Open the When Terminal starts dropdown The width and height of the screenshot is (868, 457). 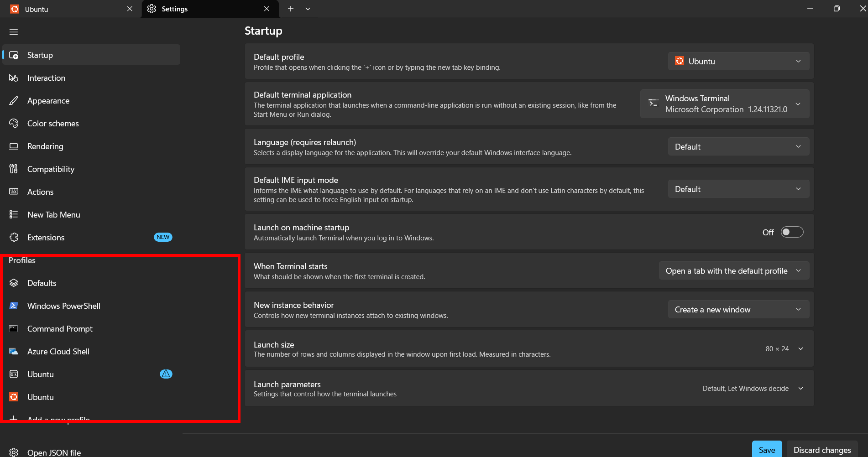tap(734, 270)
